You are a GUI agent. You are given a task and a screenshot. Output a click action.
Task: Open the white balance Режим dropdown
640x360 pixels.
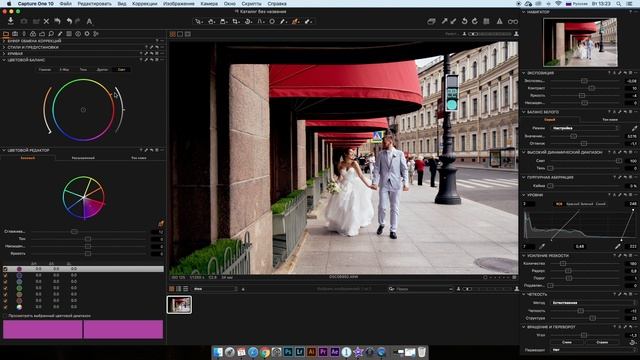(584, 128)
